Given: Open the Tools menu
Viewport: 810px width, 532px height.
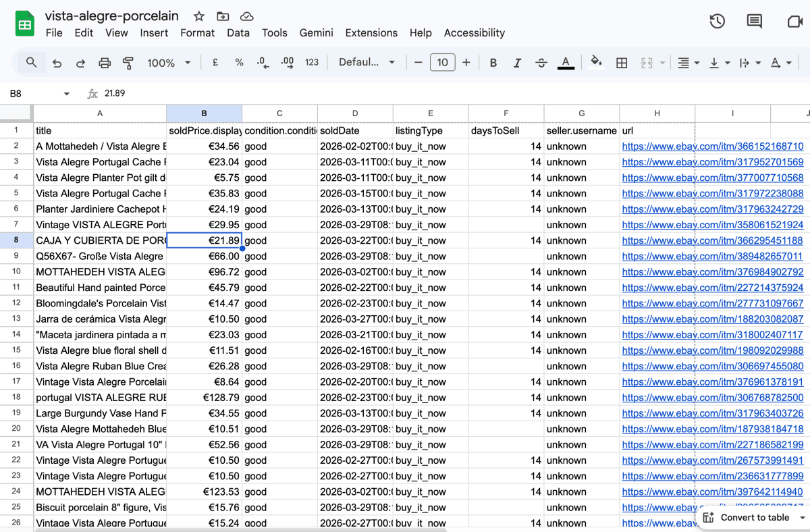Looking at the screenshot, I should pyautogui.click(x=274, y=32).
